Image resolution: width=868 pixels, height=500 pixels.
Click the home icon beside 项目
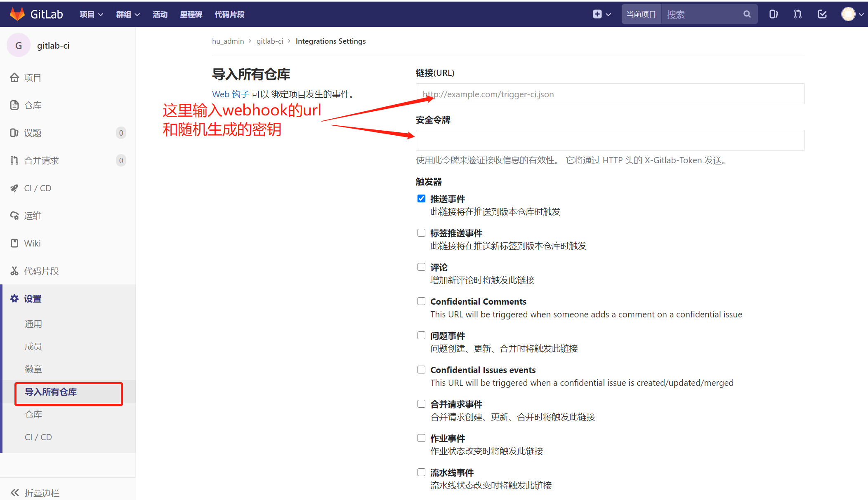pos(14,77)
